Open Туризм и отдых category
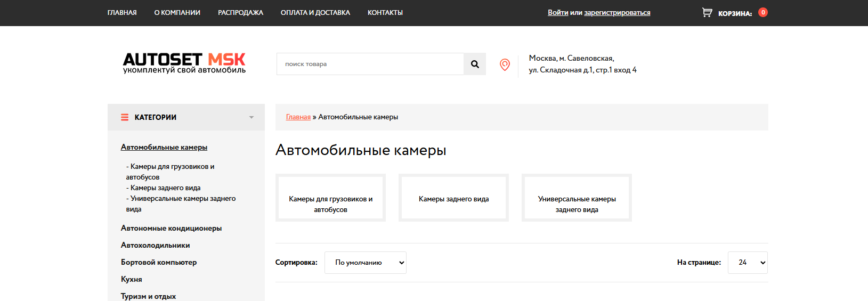The height and width of the screenshot is (301, 868). 148,296
